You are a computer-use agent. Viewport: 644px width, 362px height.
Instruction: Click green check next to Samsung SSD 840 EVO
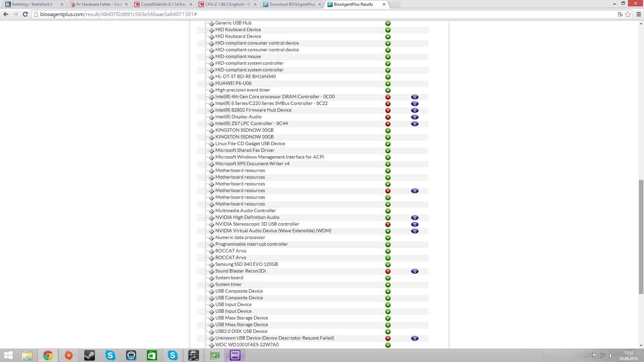coord(388,264)
